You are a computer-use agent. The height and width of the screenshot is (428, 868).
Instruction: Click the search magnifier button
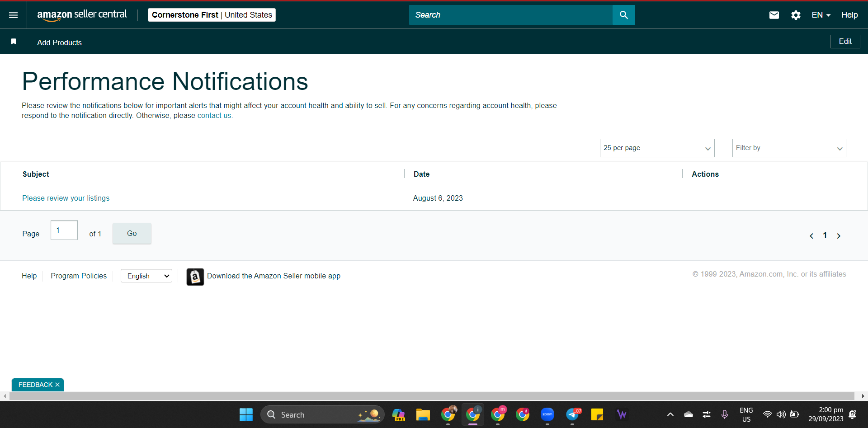623,15
